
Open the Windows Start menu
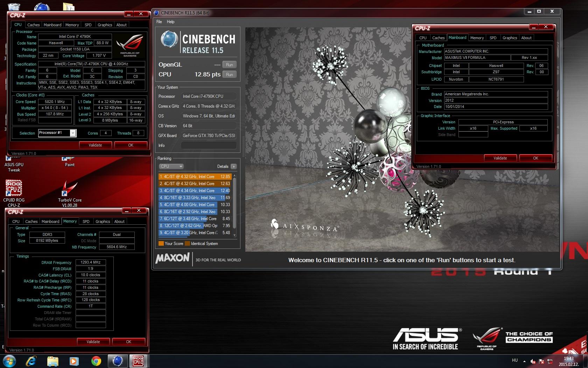[9, 361]
